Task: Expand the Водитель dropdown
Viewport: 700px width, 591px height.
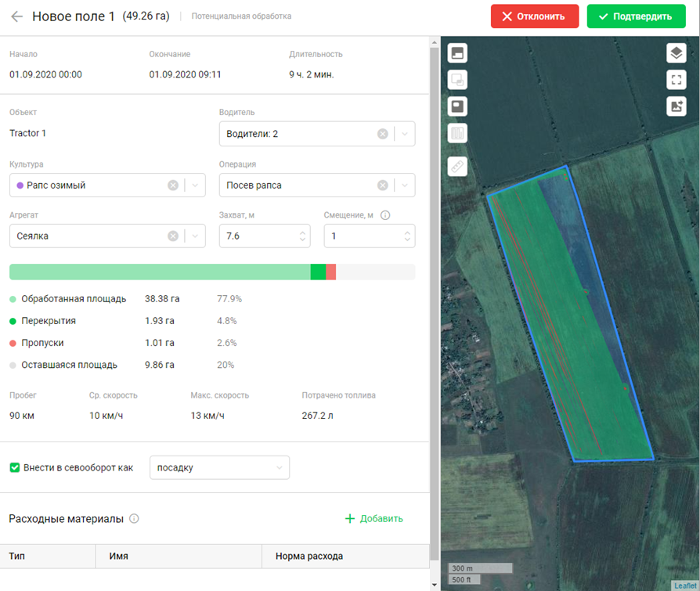Action: (x=405, y=134)
